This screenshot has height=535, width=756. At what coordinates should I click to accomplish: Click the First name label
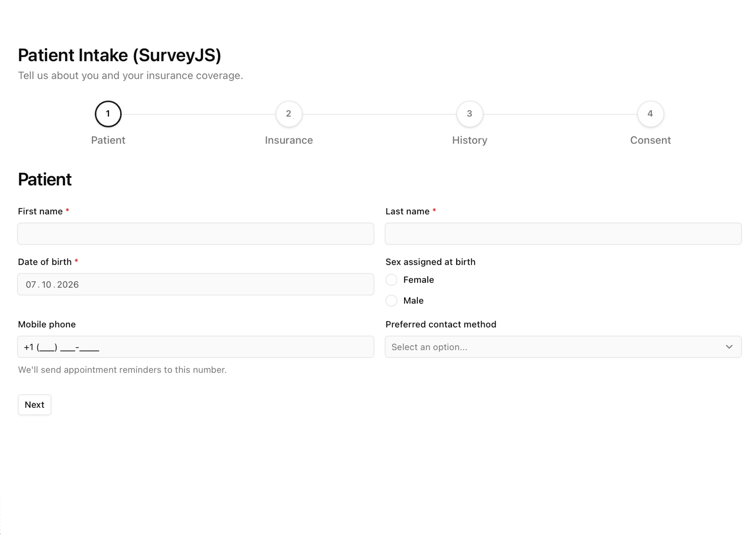(40, 211)
